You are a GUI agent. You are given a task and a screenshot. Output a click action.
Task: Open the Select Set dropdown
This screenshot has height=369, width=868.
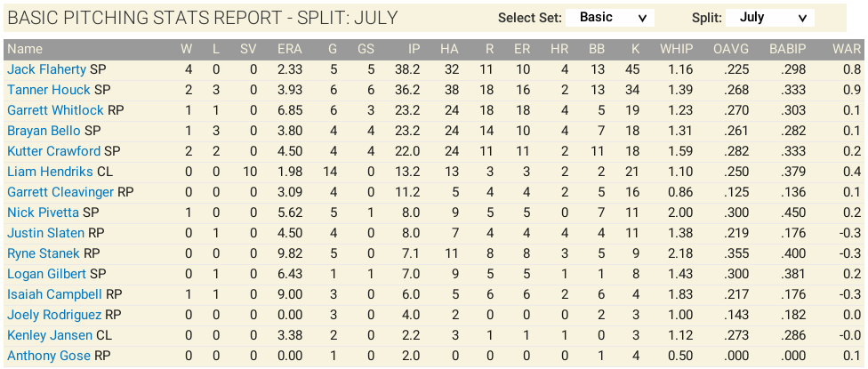(x=610, y=18)
